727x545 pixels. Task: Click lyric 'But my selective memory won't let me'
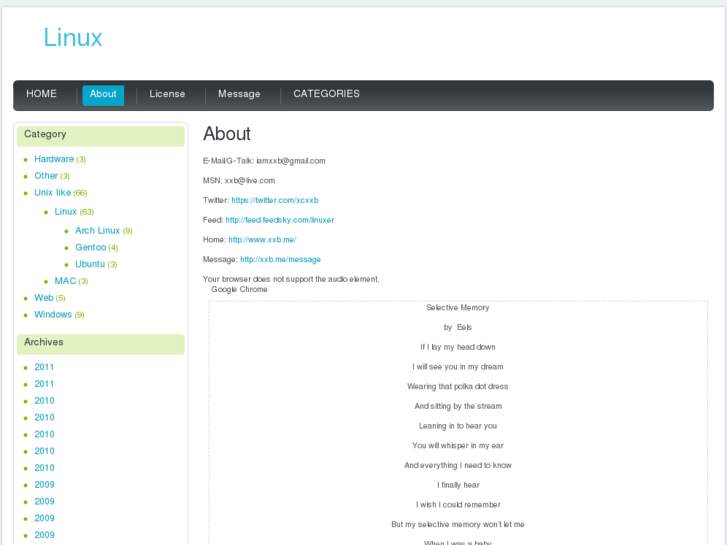(x=458, y=525)
